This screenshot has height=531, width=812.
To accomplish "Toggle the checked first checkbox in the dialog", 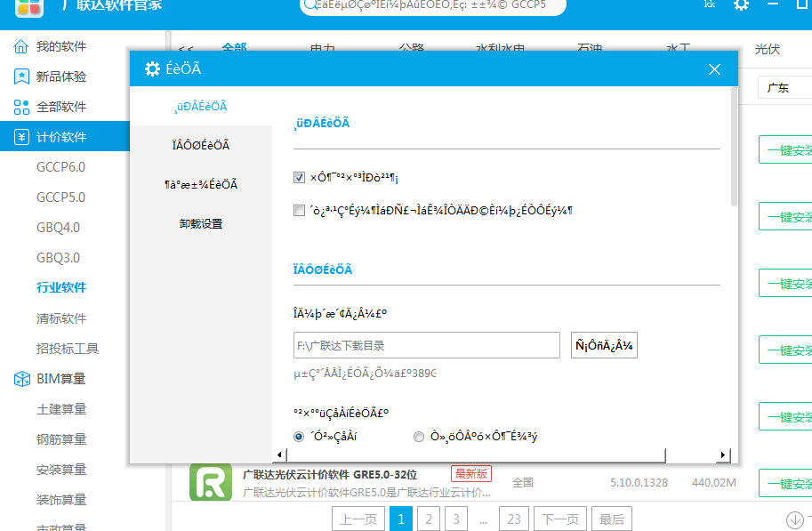I will tap(299, 178).
